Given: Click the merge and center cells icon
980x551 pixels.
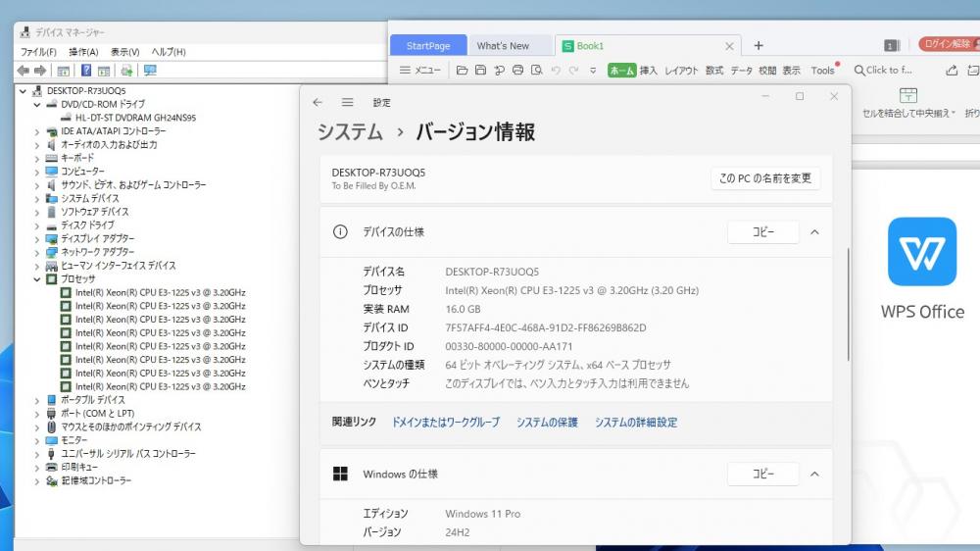Looking at the screenshot, I should tap(908, 95).
